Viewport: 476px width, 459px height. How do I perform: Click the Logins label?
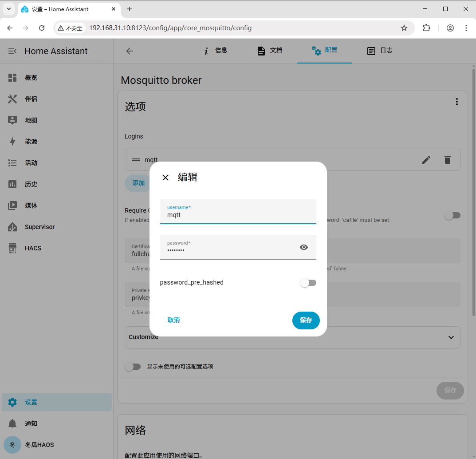[x=134, y=136]
